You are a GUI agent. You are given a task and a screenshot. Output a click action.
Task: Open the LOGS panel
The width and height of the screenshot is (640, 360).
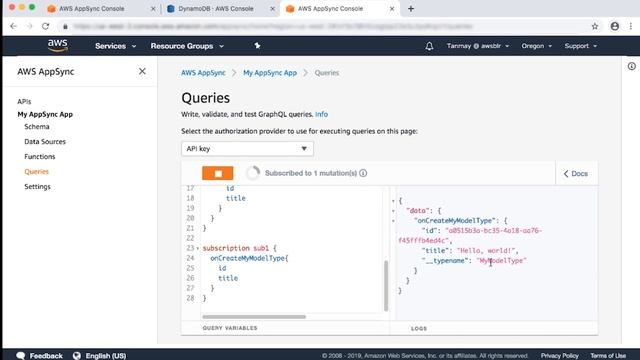tap(419, 328)
